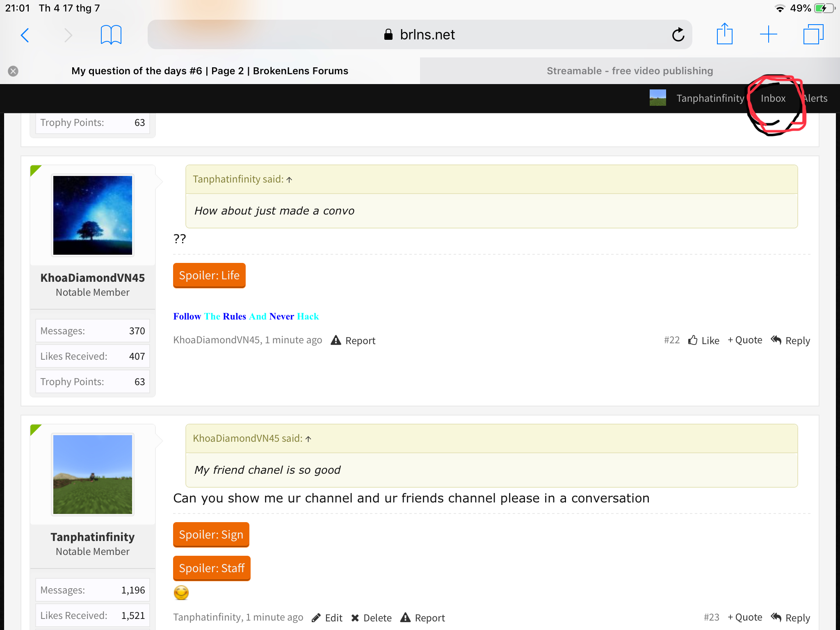The width and height of the screenshot is (840, 630).
Task: Jump to Tanphatinfinity's quoted post arrow
Action: (289, 180)
